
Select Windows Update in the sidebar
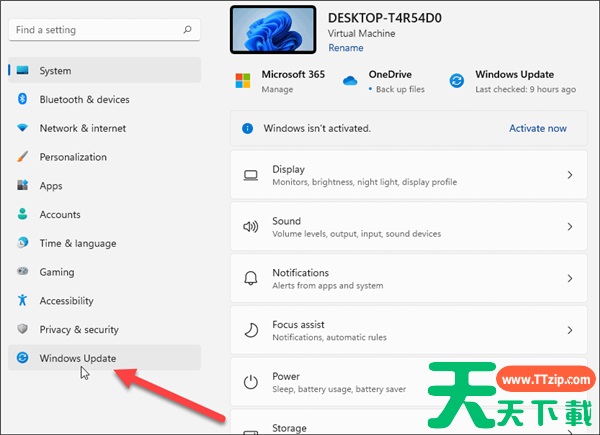pyautogui.click(x=104, y=358)
